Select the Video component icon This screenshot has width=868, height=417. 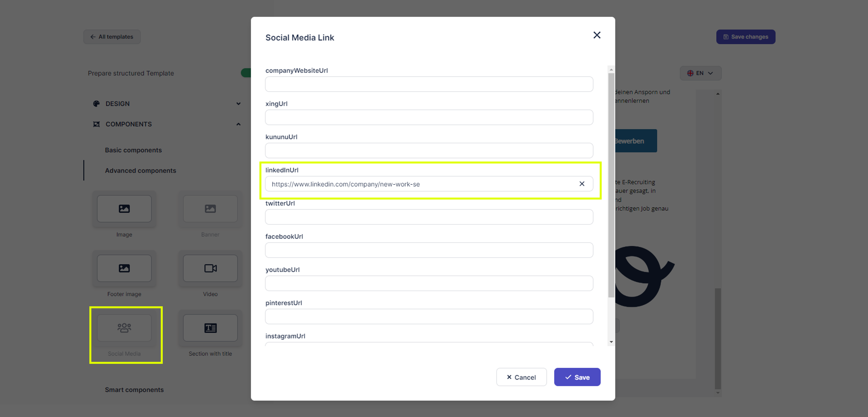pos(210,268)
